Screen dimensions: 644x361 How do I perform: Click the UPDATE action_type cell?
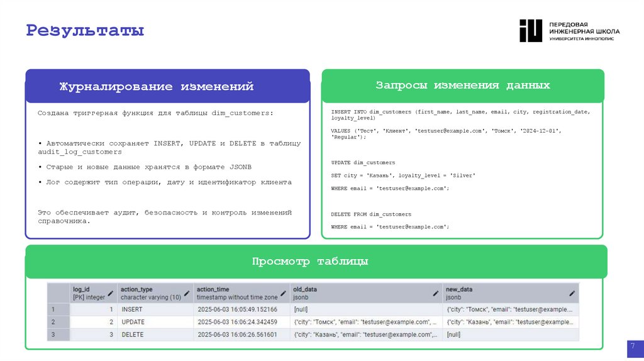click(155, 322)
